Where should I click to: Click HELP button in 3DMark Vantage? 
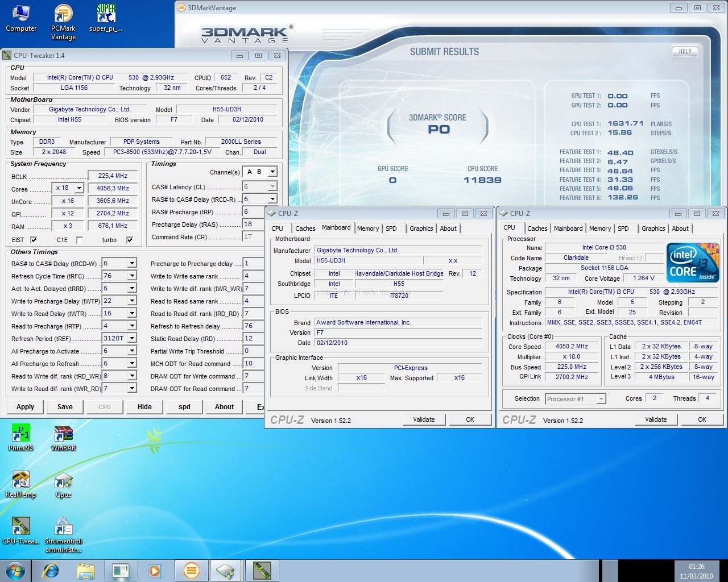pos(685,51)
